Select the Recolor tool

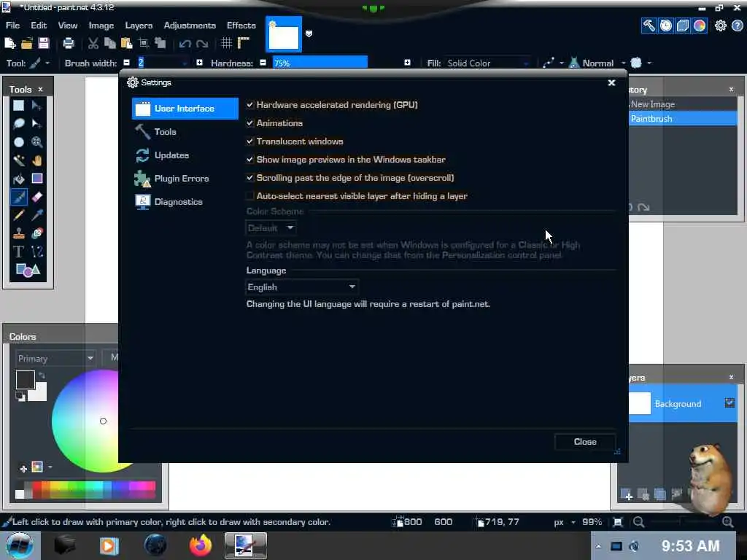36,233
